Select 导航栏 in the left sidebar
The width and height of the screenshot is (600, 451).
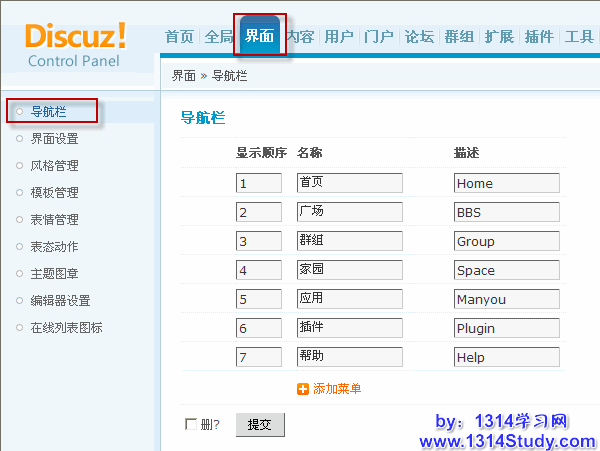[x=48, y=111]
